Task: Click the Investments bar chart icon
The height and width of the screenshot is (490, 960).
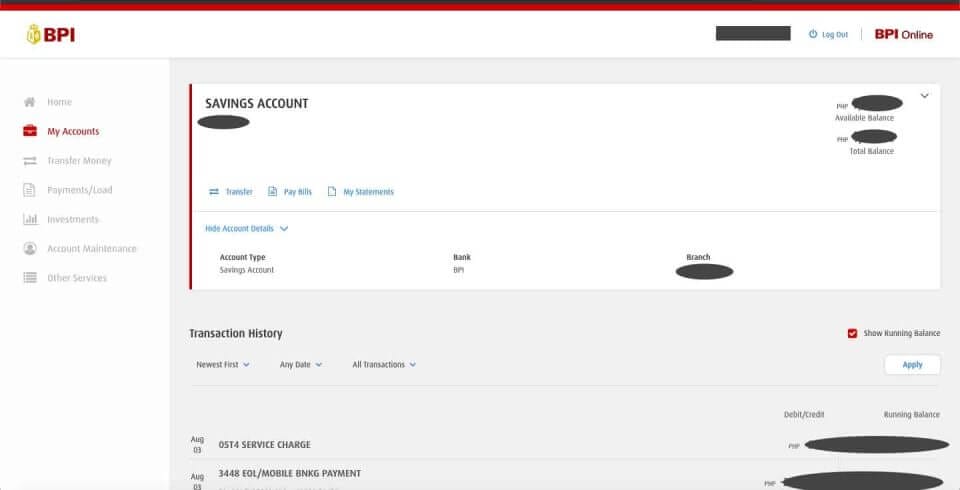Action: 30,219
